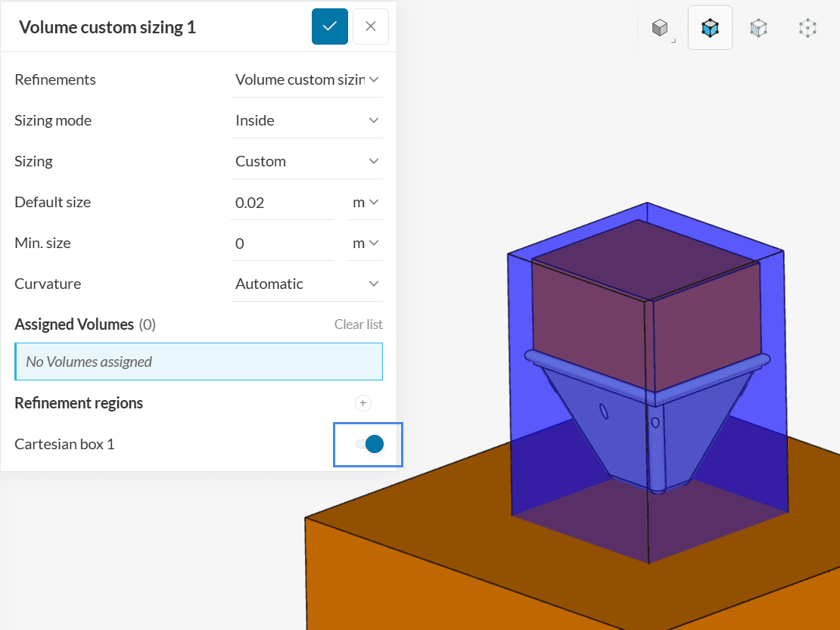Open the Curvature dropdown showing Automatic
This screenshot has height=630, width=840.
(306, 284)
